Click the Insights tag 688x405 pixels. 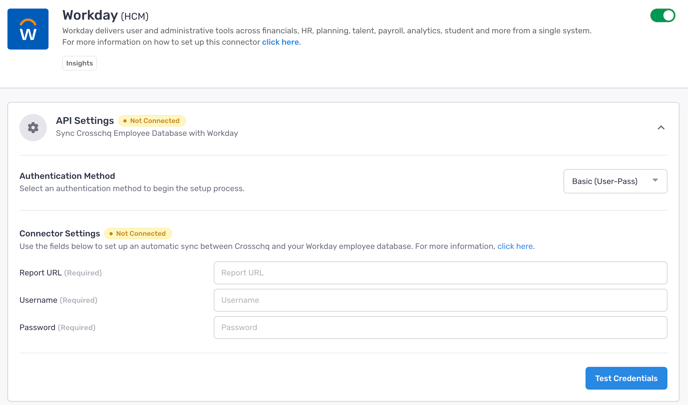[x=79, y=63]
